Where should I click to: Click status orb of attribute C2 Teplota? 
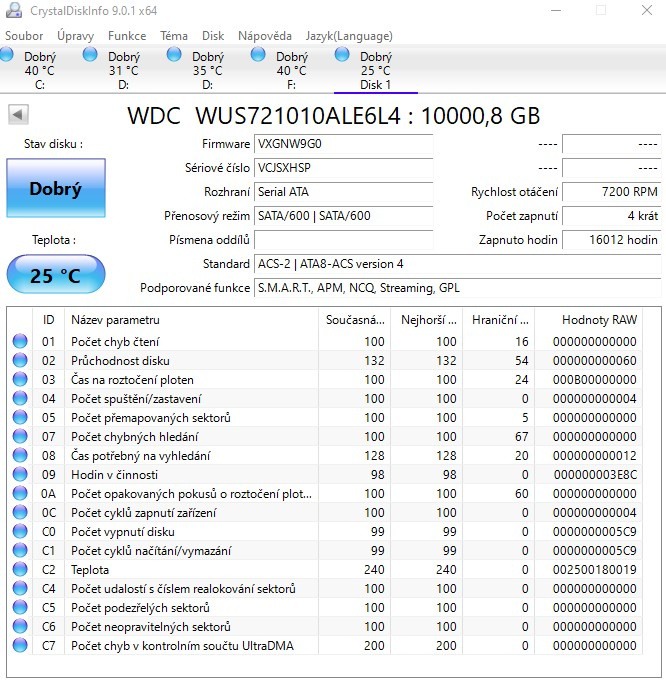coord(20,569)
